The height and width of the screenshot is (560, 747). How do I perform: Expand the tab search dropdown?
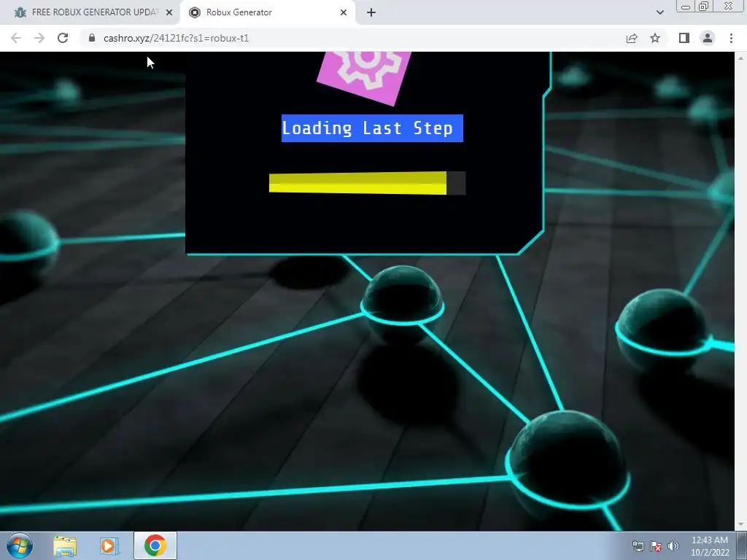(659, 12)
